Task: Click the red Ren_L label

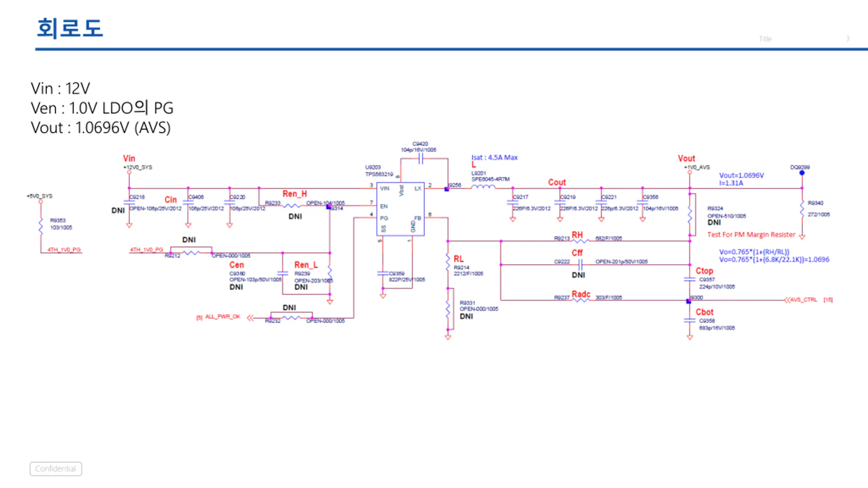Action: [306, 265]
